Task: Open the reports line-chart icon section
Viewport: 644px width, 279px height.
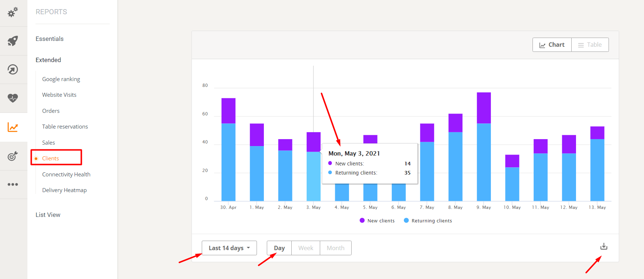Action: click(x=13, y=127)
